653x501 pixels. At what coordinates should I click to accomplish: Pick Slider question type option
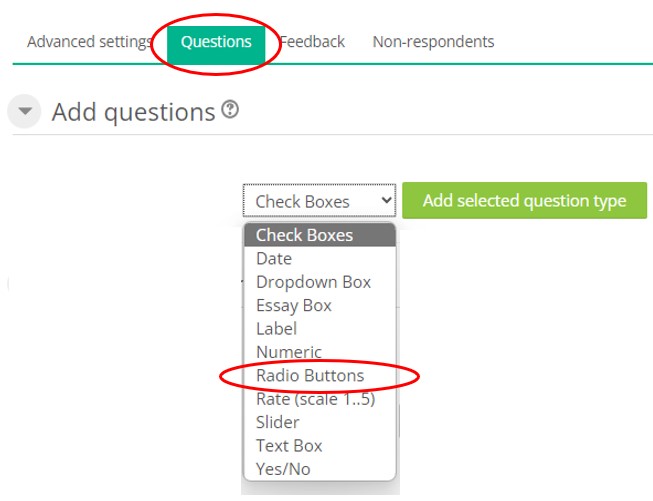click(277, 422)
